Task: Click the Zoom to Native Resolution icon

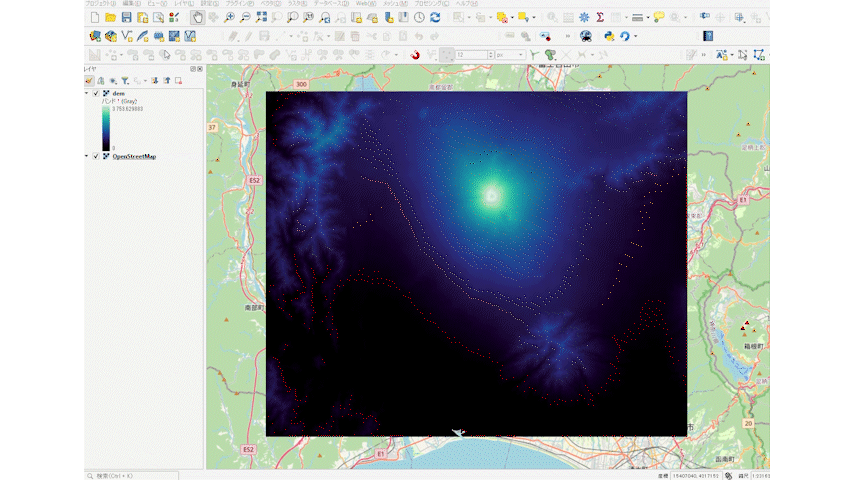Action: 308,17
